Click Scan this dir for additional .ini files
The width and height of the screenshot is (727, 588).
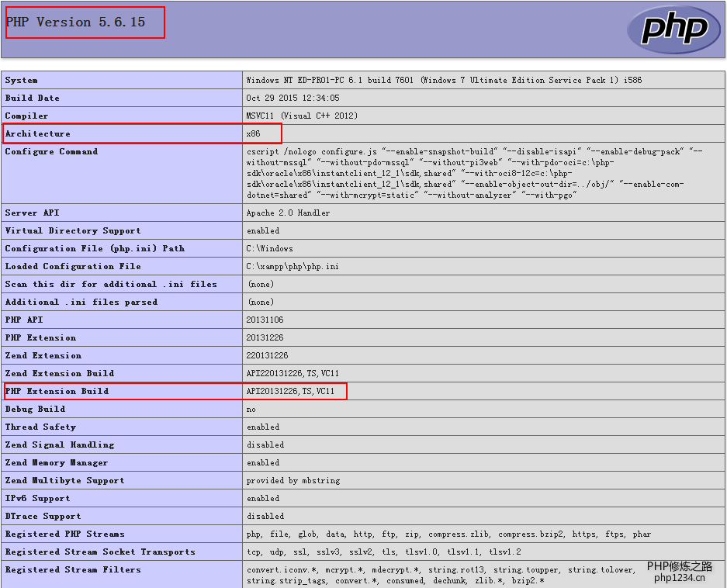[111, 284]
